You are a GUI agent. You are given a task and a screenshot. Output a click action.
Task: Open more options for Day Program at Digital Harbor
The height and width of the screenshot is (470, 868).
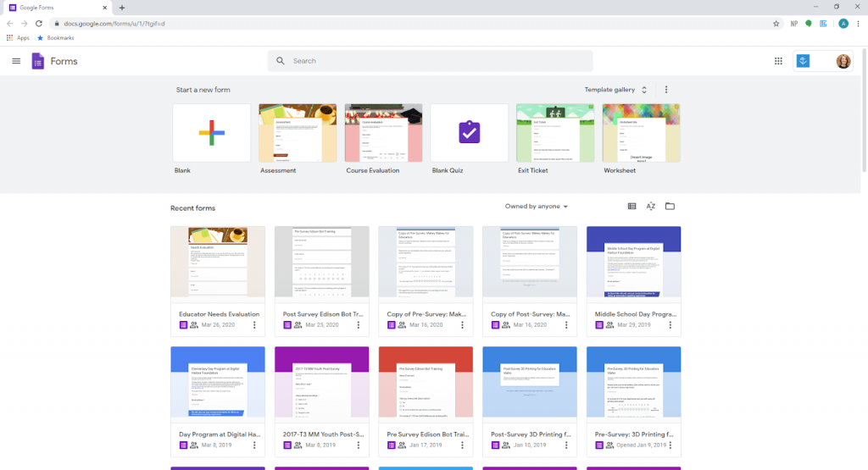[x=254, y=445]
